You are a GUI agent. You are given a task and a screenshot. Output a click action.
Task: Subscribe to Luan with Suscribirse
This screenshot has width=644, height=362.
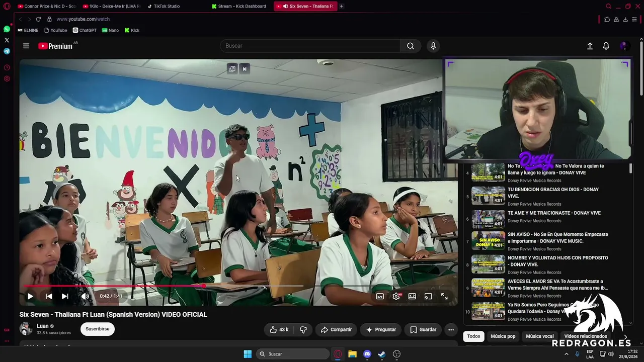tap(97, 329)
